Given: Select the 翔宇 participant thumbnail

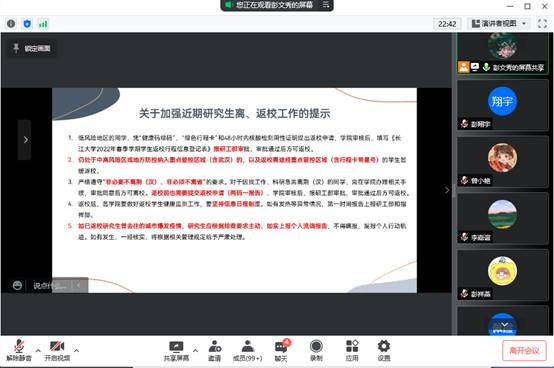Looking at the screenshot, I should 502,105.
